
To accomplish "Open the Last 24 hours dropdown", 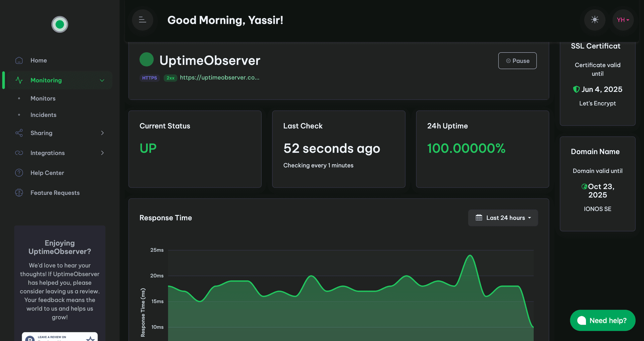I will [x=503, y=218].
